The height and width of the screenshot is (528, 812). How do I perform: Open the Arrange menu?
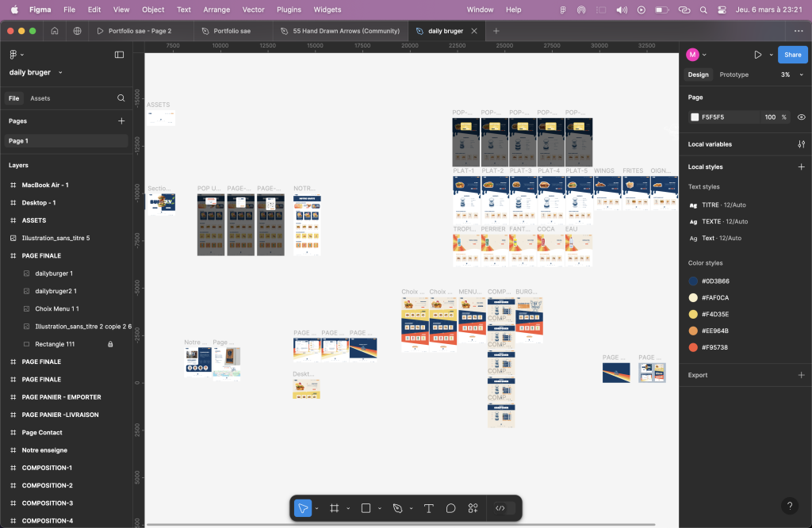click(x=216, y=10)
